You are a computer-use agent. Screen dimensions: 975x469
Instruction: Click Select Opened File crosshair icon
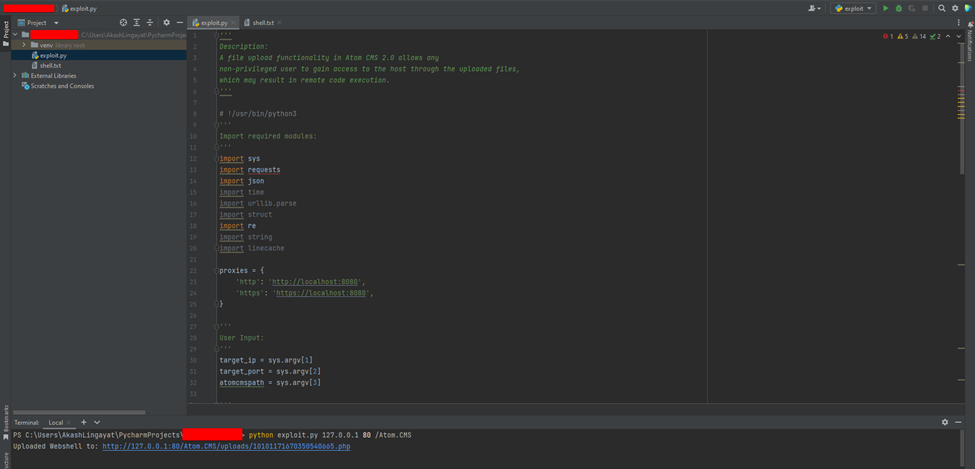tap(123, 22)
